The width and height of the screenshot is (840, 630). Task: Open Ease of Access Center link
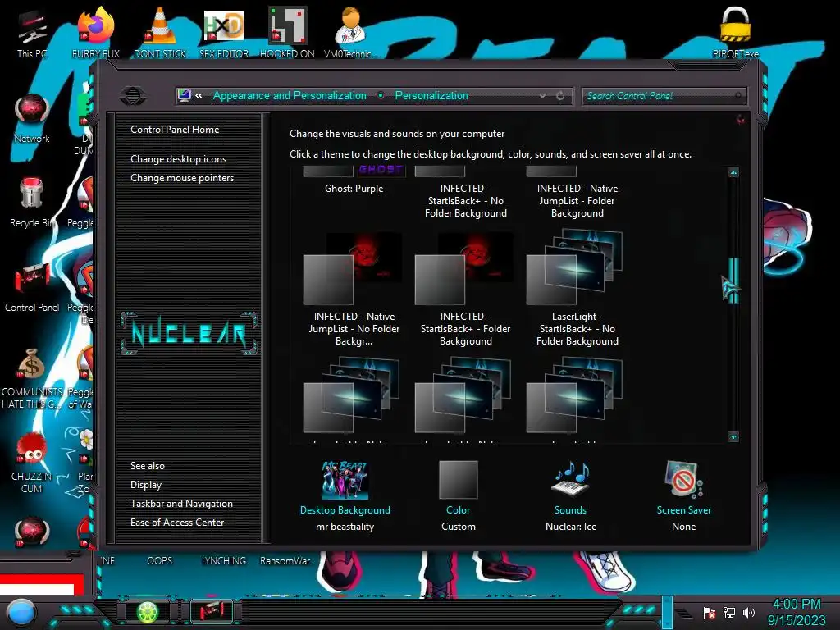click(177, 523)
